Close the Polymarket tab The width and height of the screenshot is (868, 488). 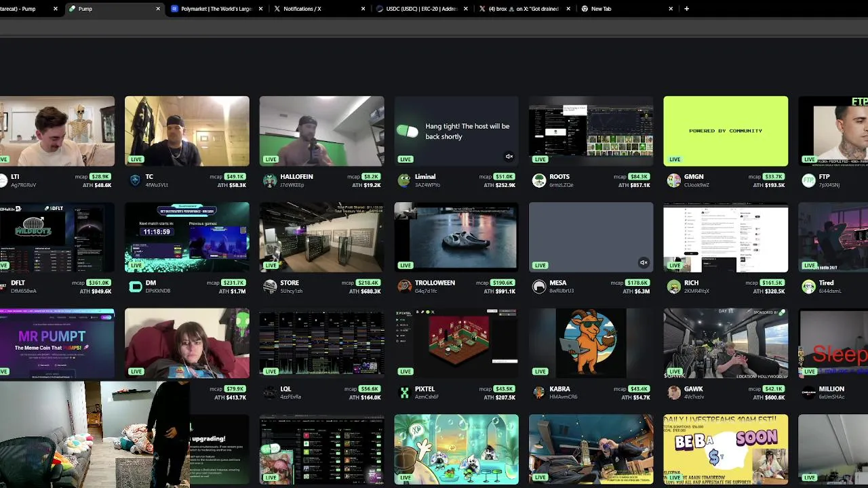click(x=260, y=9)
